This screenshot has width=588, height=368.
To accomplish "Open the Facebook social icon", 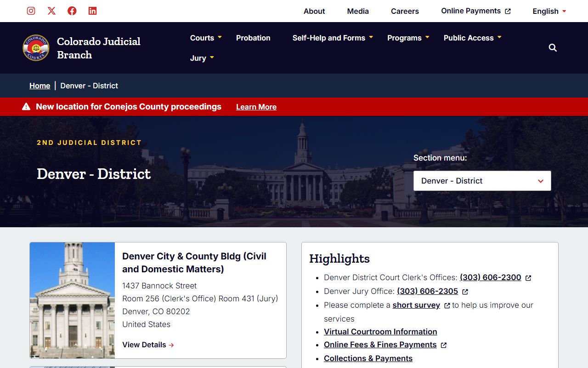I will coord(72,11).
